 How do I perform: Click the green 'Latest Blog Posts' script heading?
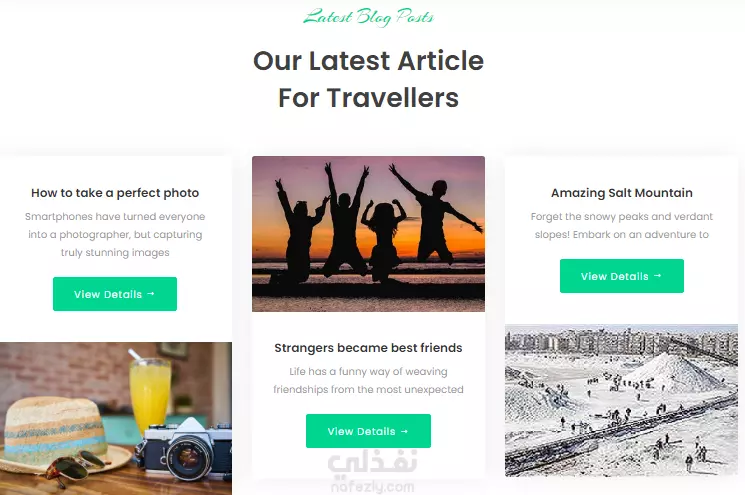click(x=368, y=17)
